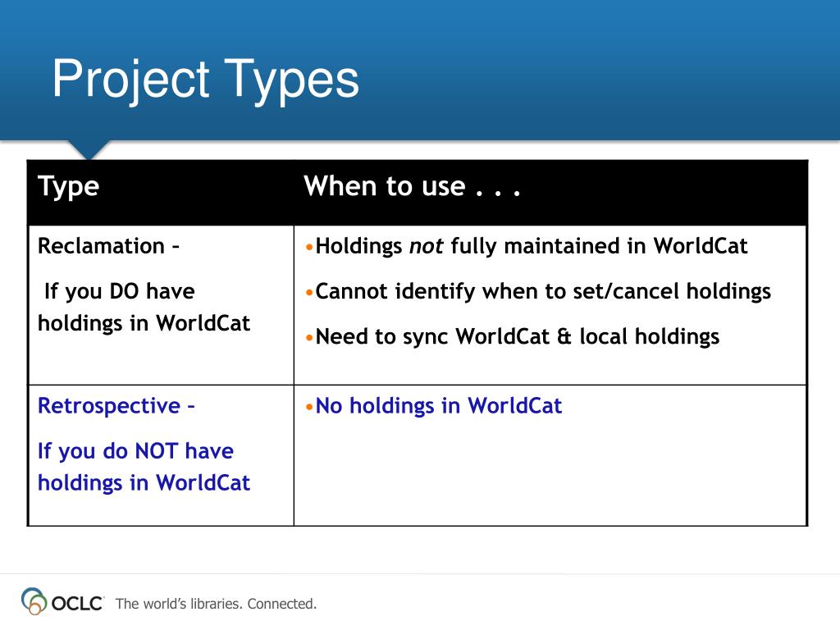Screen dimensions: 840x630
Task: Click the italic word not
Action: [426, 246]
